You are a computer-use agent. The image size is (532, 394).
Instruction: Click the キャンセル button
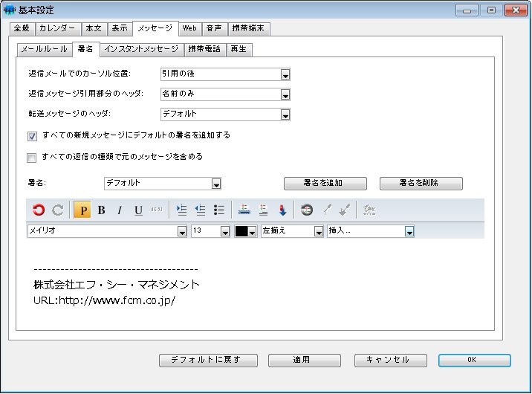tap(391, 360)
